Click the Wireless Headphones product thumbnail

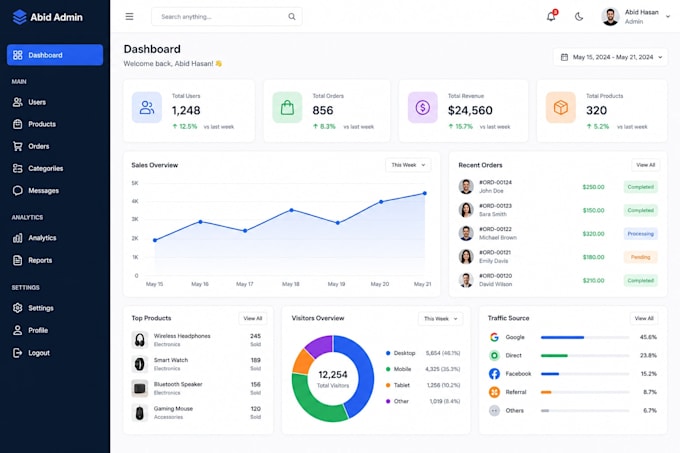[140, 340]
